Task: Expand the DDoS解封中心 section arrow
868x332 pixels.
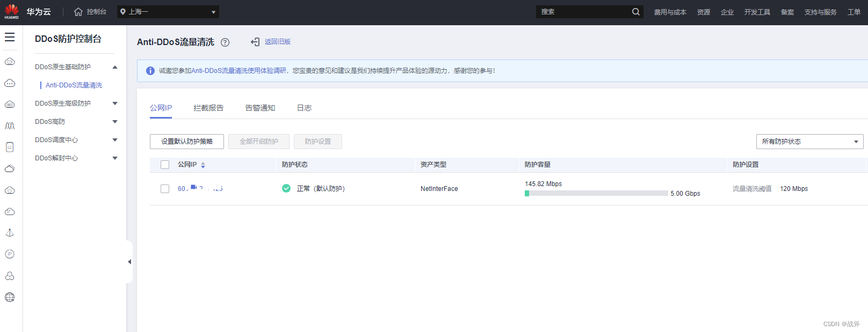Action: click(115, 158)
